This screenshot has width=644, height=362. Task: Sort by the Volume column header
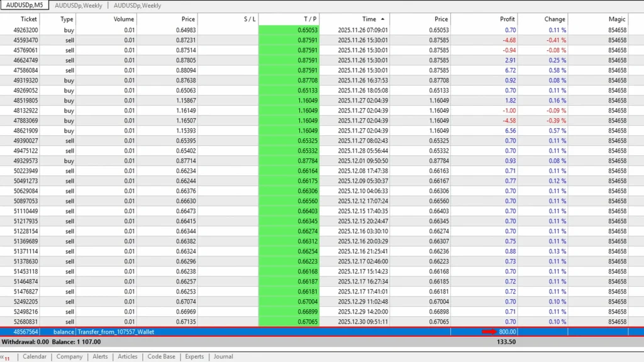(124, 19)
